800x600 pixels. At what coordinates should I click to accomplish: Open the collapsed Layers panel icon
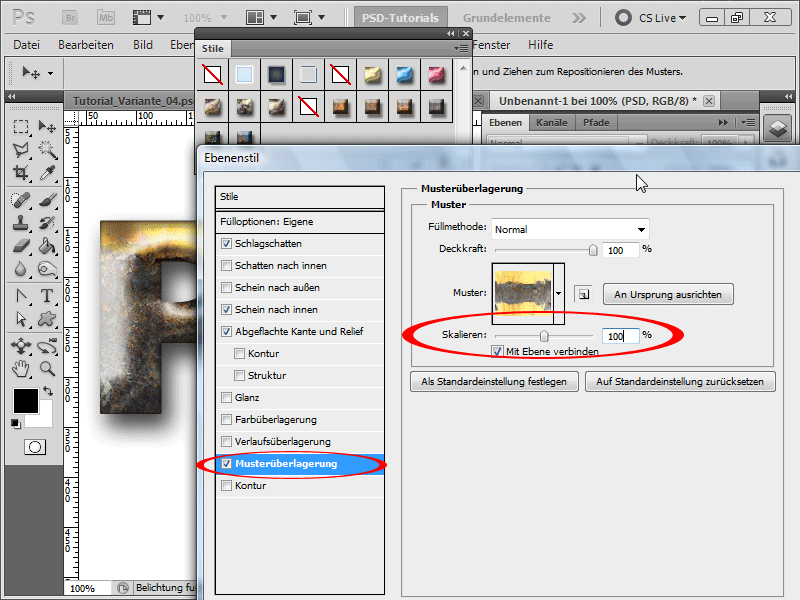[778, 128]
